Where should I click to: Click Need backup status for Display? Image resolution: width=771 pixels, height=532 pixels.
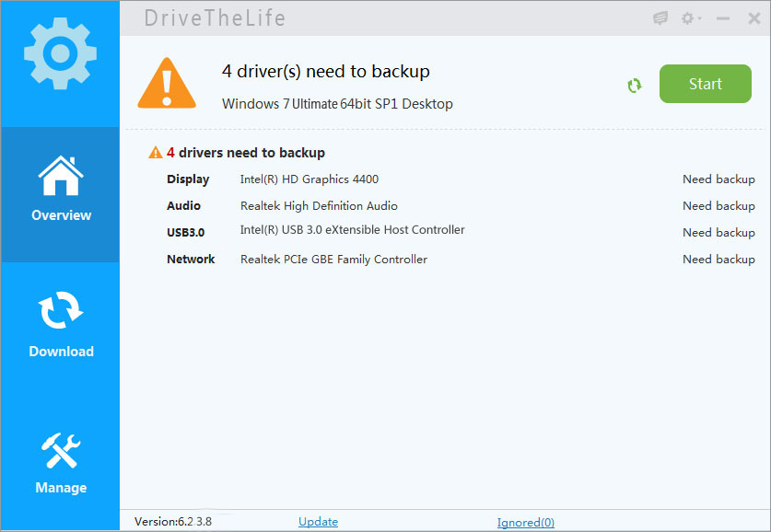click(718, 179)
